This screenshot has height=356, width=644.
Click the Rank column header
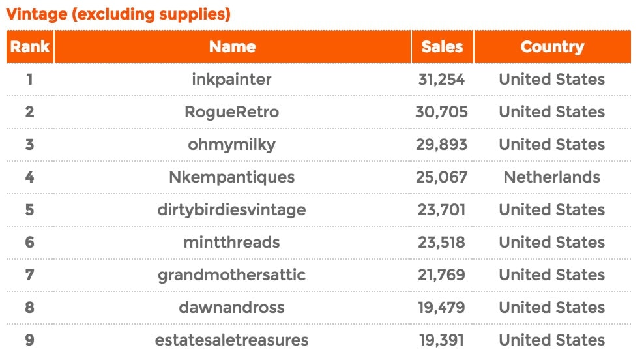click(29, 46)
